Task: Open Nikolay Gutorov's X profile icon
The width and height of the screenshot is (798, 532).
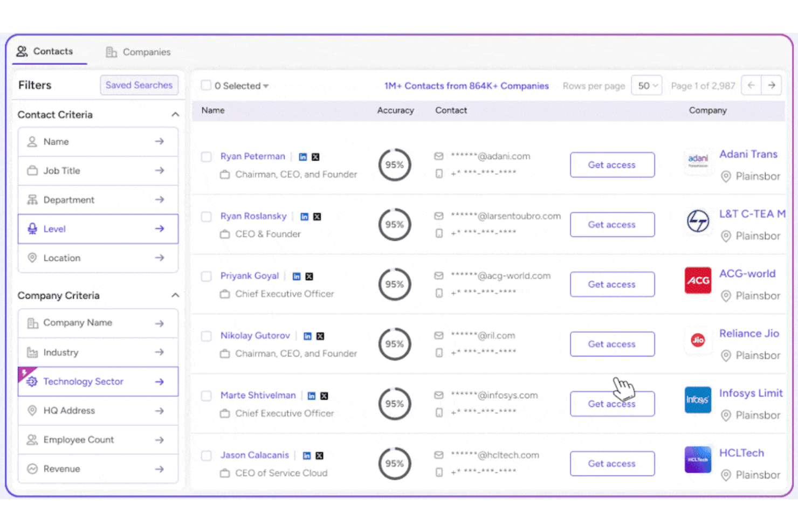Action: [x=320, y=336]
